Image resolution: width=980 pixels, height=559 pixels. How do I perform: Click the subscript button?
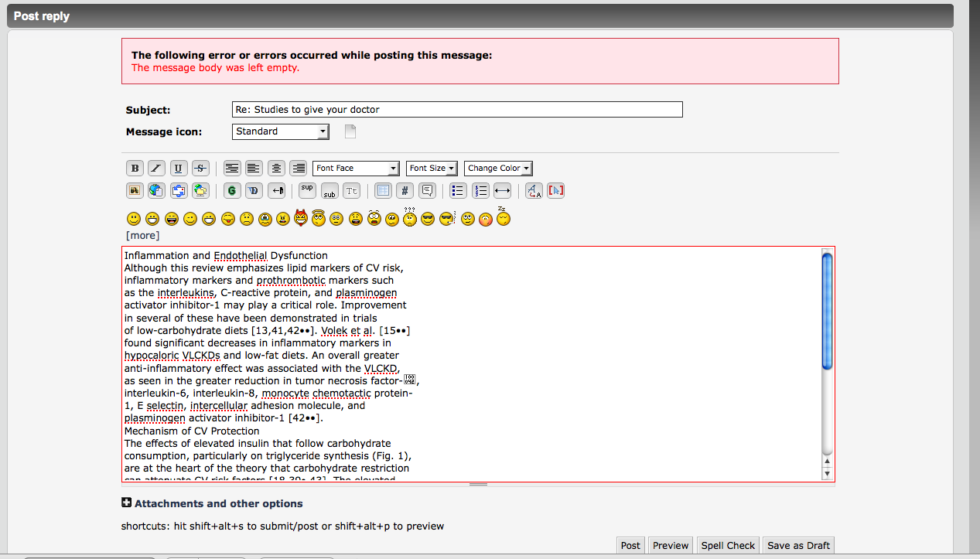tap(330, 190)
